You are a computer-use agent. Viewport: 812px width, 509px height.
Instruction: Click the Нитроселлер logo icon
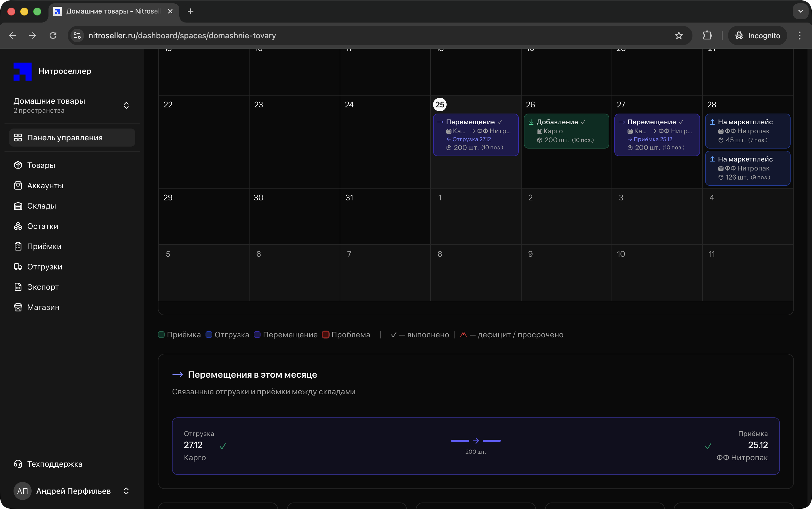[x=22, y=71]
